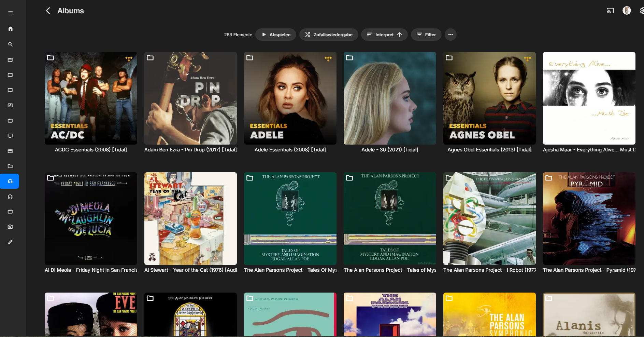
Task: Open The Alan Parsons Symphonic yellow cover
Action: click(x=489, y=314)
